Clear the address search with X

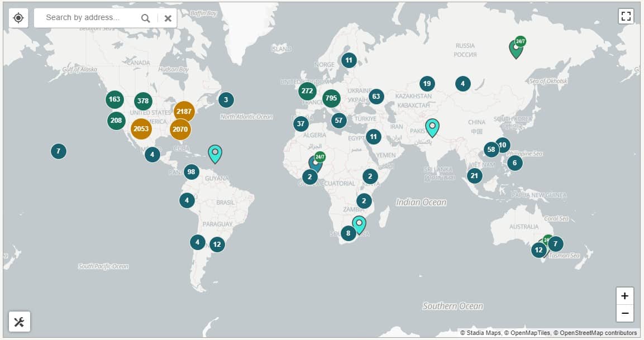[168, 18]
